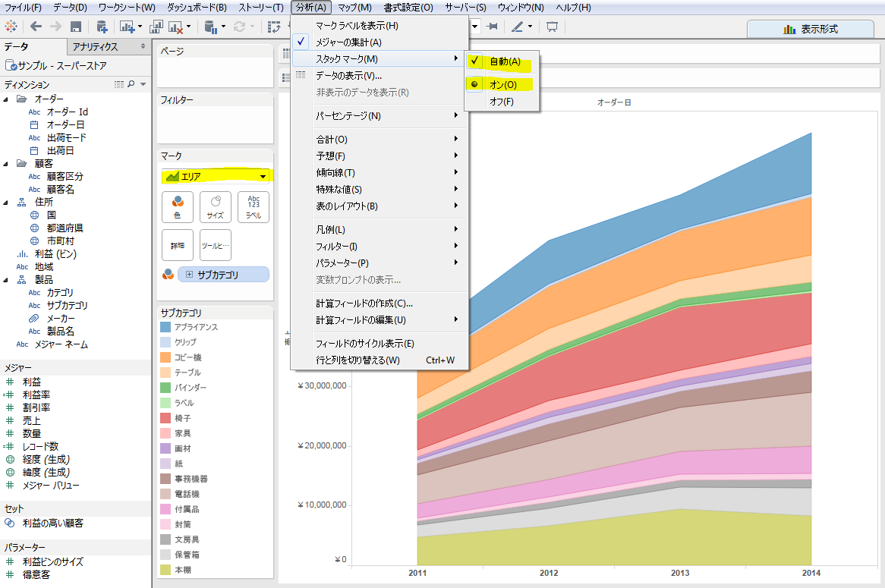Open the ワークシート(W) menu
Viewport: 885px width, 588px height.
tap(127, 8)
